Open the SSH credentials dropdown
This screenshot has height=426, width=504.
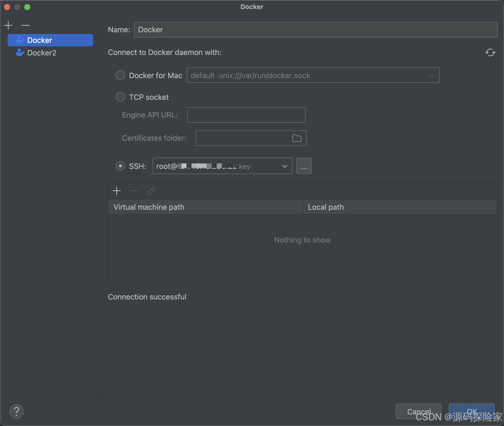coord(285,166)
